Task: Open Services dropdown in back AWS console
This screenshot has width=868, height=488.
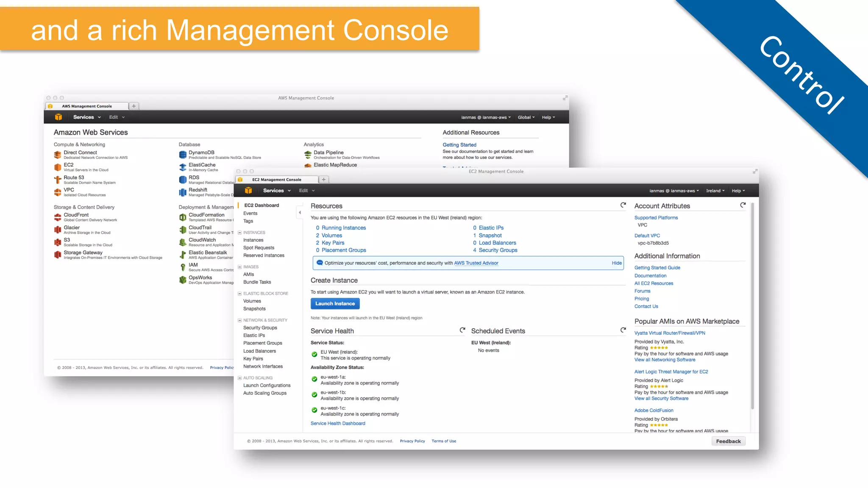Action: pyautogui.click(x=87, y=117)
